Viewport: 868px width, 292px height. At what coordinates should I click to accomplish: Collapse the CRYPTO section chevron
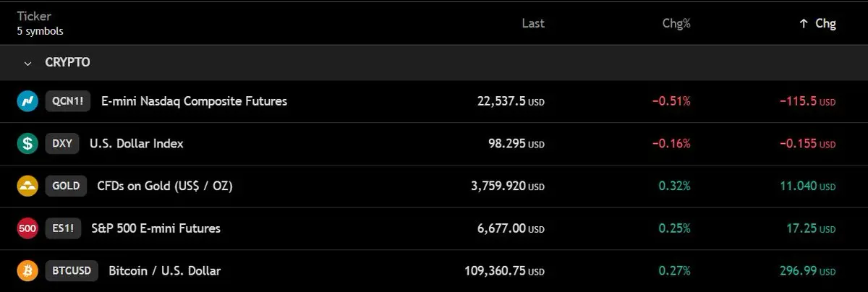click(28, 63)
